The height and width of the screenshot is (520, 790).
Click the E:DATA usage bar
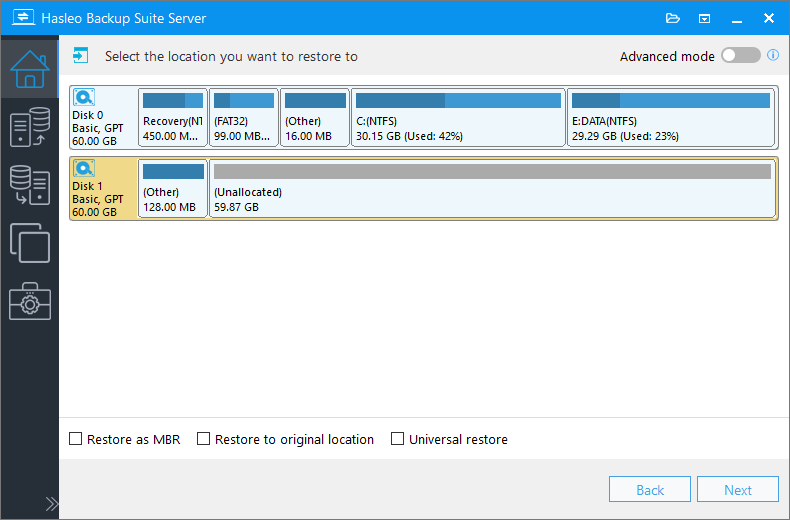click(671, 100)
